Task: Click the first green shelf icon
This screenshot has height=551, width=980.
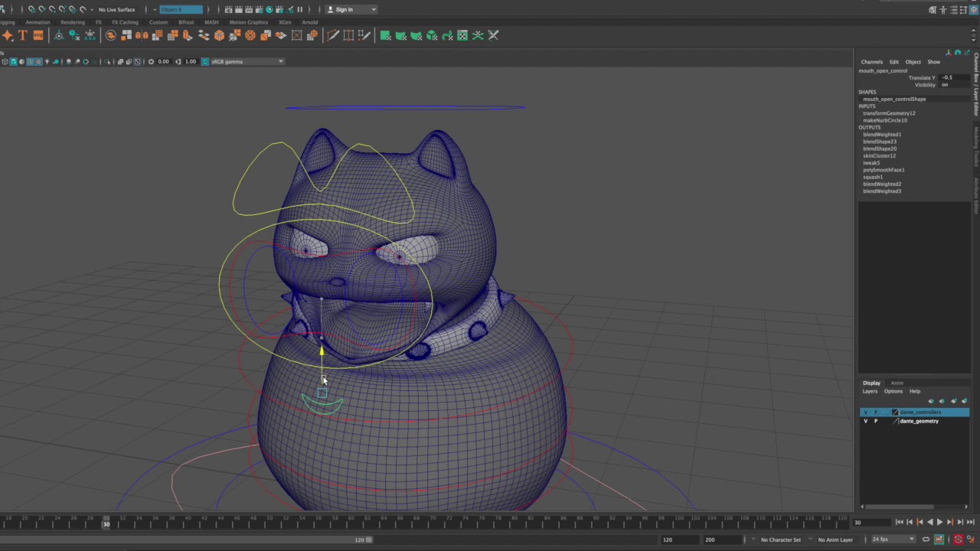Action: pyautogui.click(x=385, y=35)
